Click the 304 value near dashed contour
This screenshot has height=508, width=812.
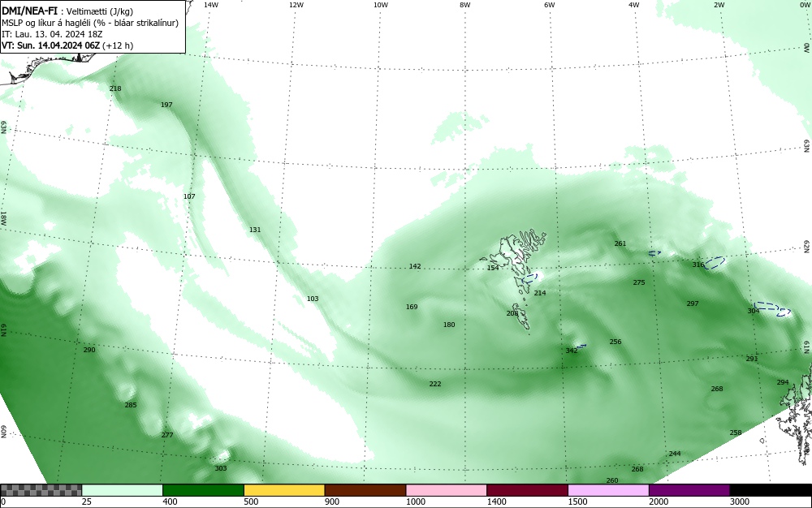click(x=754, y=311)
